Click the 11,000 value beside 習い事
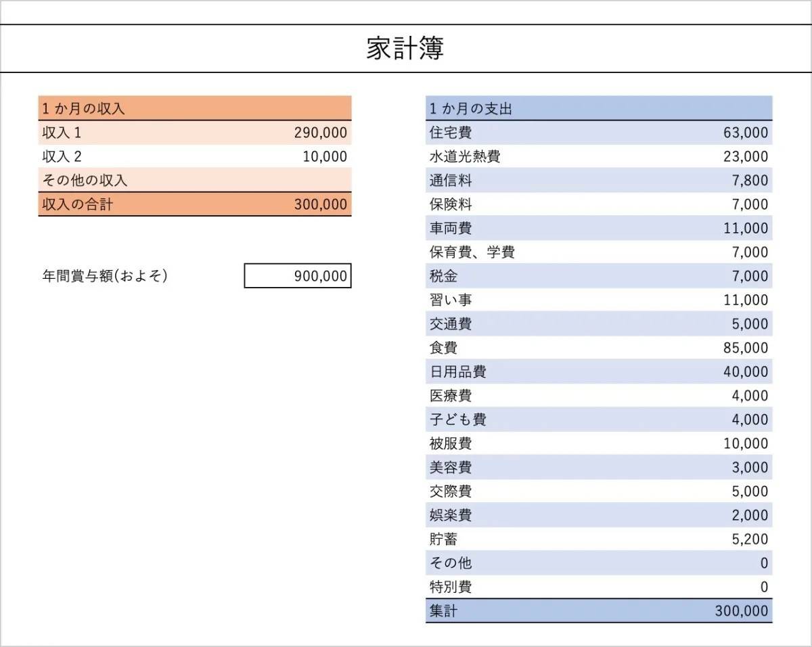Viewport: 812px width, 647px height. (746, 300)
